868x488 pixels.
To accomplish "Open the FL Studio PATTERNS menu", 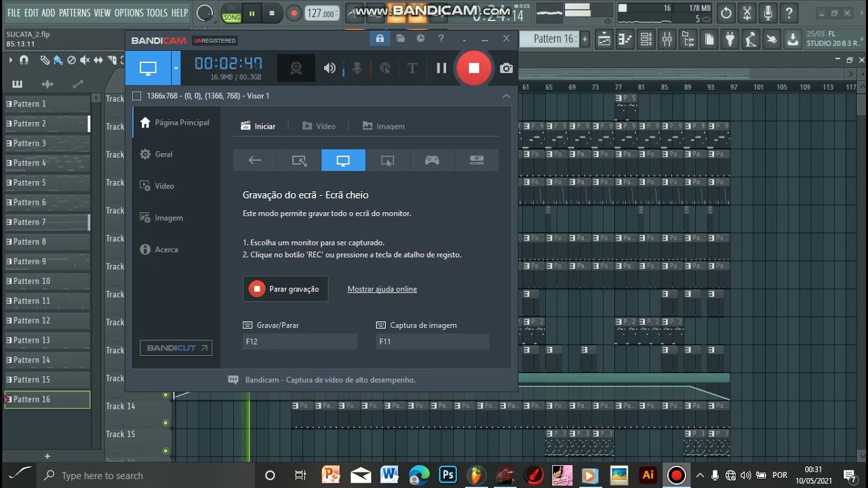I will (x=74, y=13).
